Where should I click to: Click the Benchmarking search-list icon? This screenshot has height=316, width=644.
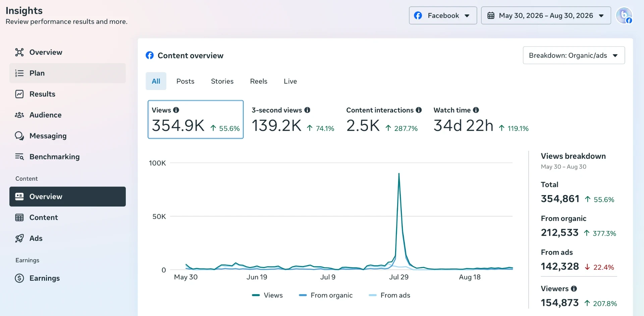click(x=19, y=156)
